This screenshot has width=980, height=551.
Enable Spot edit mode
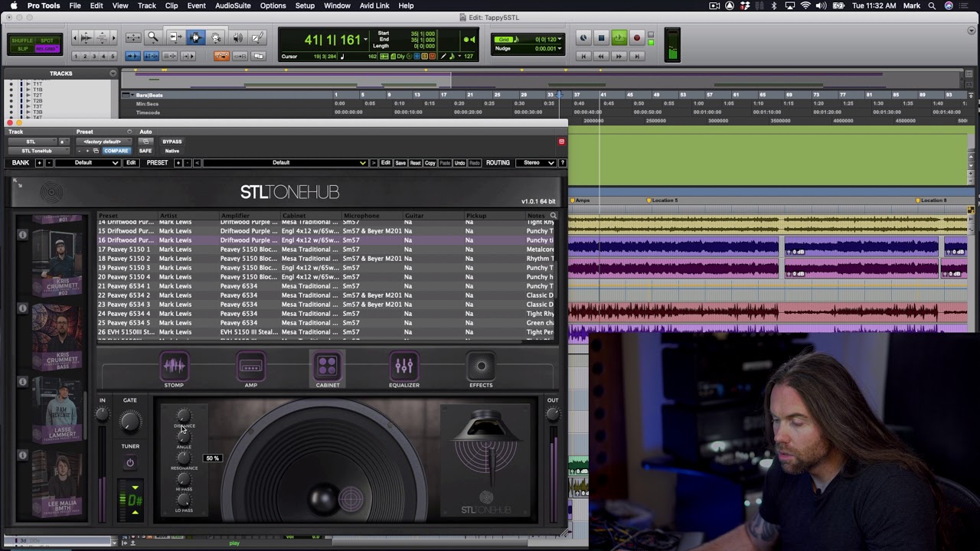click(x=47, y=41)
